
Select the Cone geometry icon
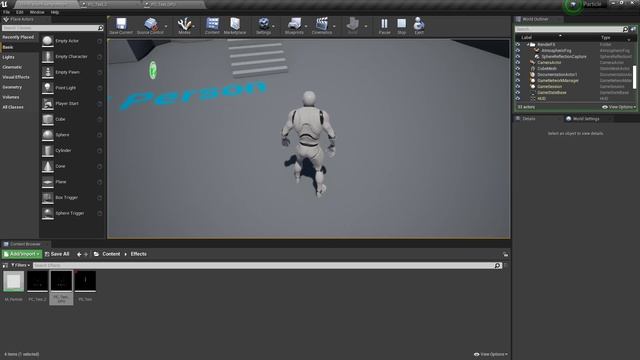(x=48, y=166)
